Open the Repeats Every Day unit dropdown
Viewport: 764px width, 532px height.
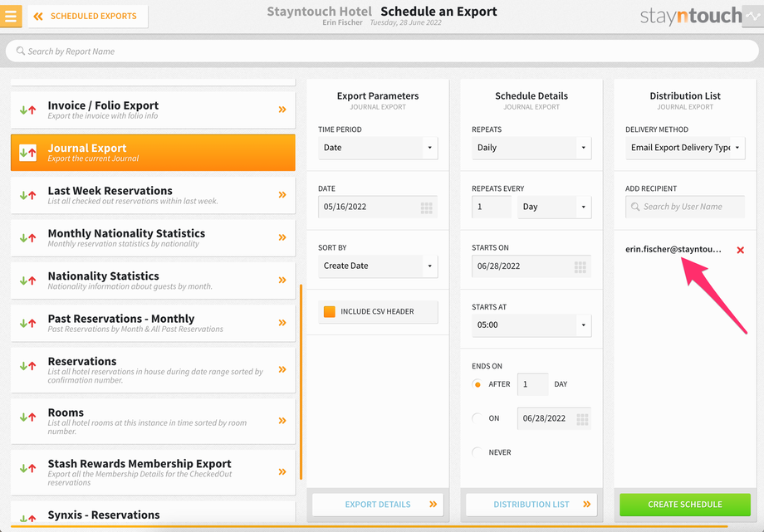(554, 207)
